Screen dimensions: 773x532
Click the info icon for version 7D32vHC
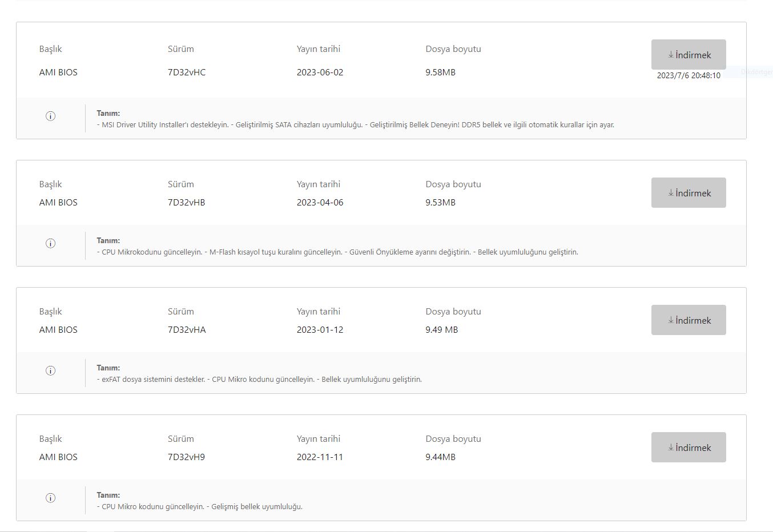(51, 116)
